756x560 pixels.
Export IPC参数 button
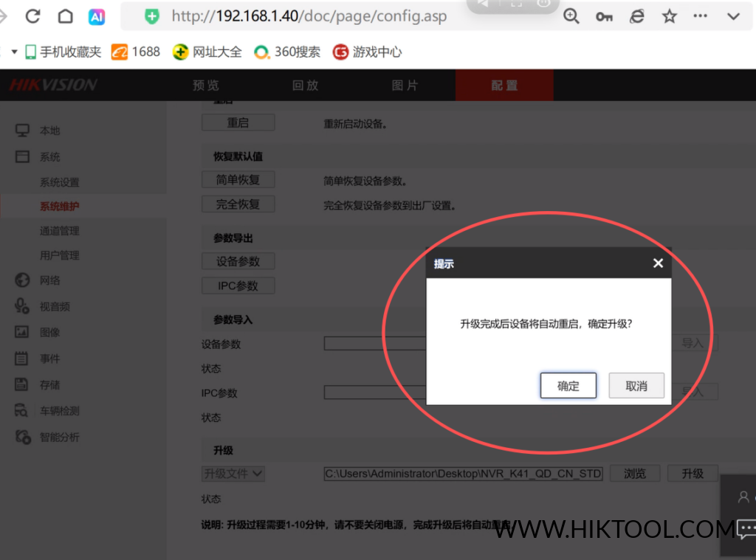pyautogui.click(x=238, y=286)
